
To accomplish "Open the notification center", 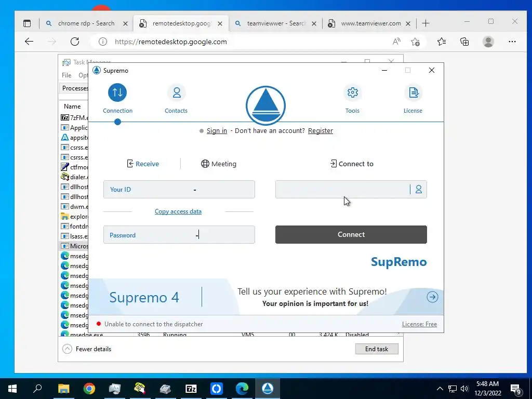I will coord(516,390).
